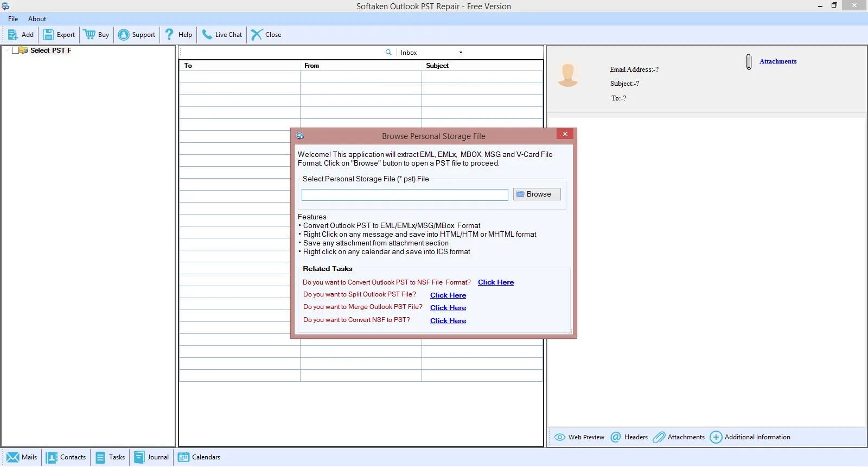
Task: Click the Features heading in dialog
Action: click(x=312, y=217)
